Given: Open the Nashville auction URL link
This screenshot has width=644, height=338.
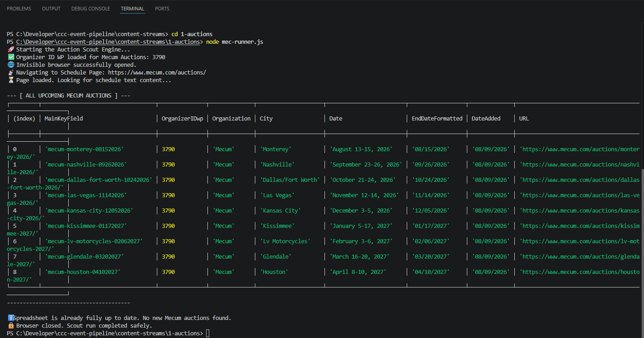Looking at the screenshot, I should tap(580, 165).
